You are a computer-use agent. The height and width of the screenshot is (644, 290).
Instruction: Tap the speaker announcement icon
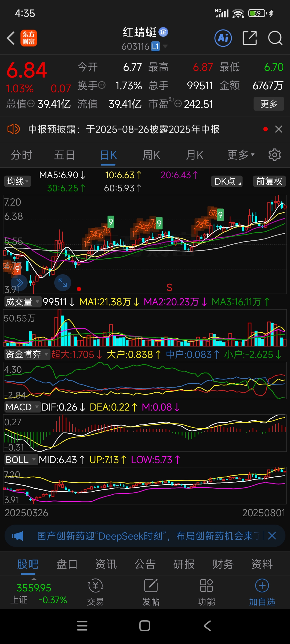click(13, 129)
